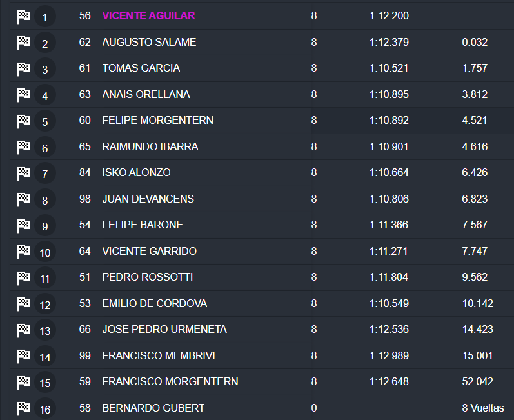Click the position 2 circle badge

pos(44,43)
